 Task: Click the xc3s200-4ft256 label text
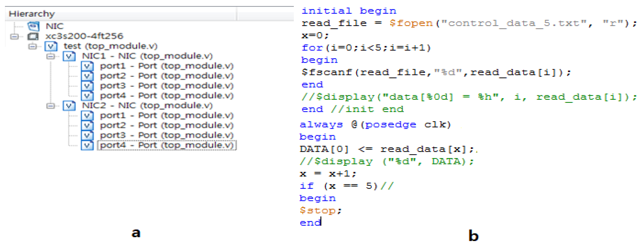(x=84, y=36)
